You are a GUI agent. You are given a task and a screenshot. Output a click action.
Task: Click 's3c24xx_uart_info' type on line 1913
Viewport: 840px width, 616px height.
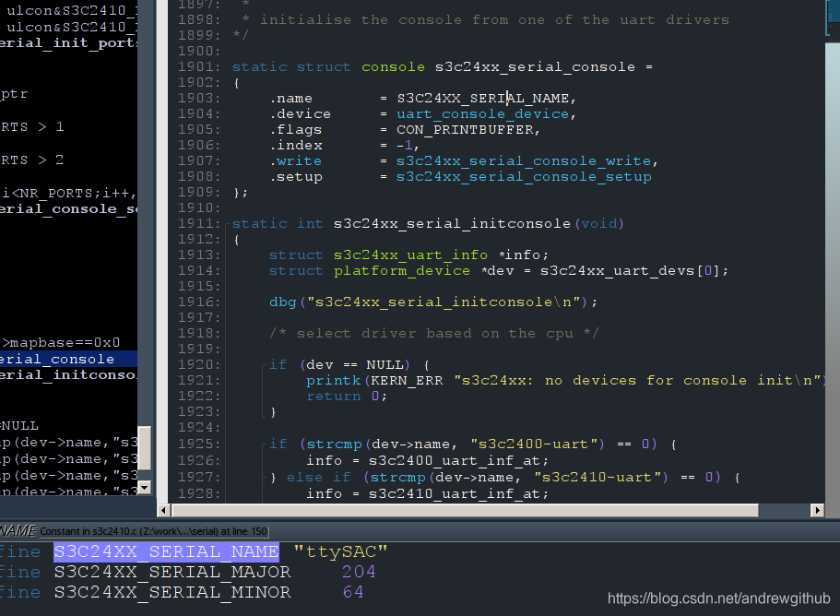click(410, 255)
